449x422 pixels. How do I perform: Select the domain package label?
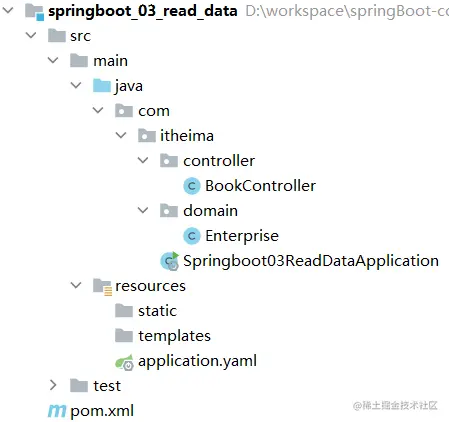tap(210, 211)
